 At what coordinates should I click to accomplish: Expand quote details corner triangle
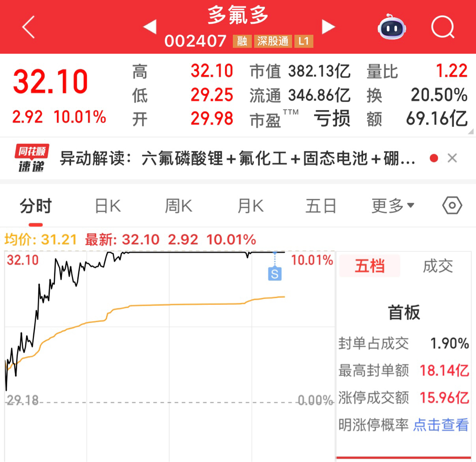(x=471, y=131)
